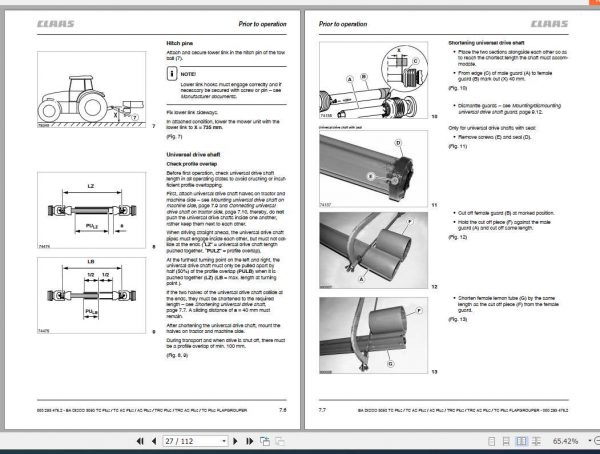This screenshot has width=600, height=454.
Task: Click page number 7.7 in footer
Action: [322, 410]
